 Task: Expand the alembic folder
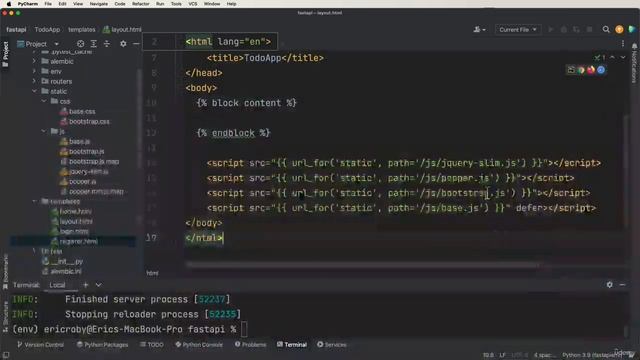pos(34,61)
